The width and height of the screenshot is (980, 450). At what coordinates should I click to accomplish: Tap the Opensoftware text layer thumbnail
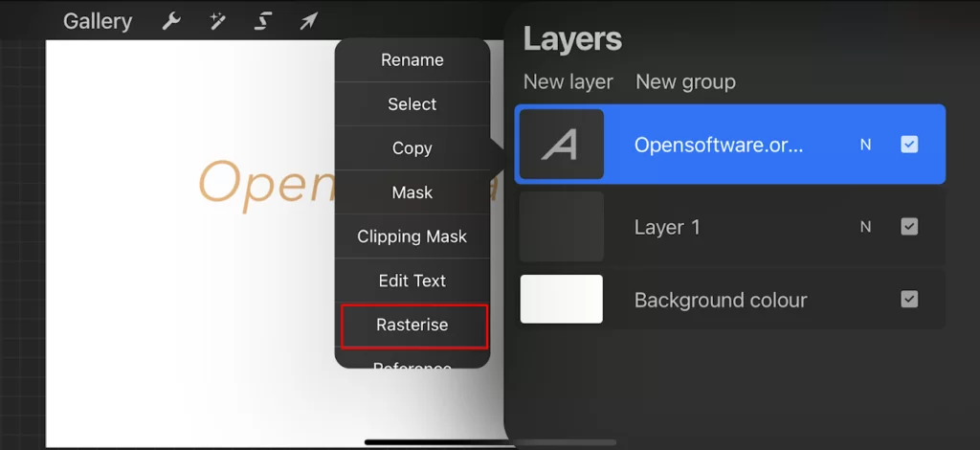561,145
